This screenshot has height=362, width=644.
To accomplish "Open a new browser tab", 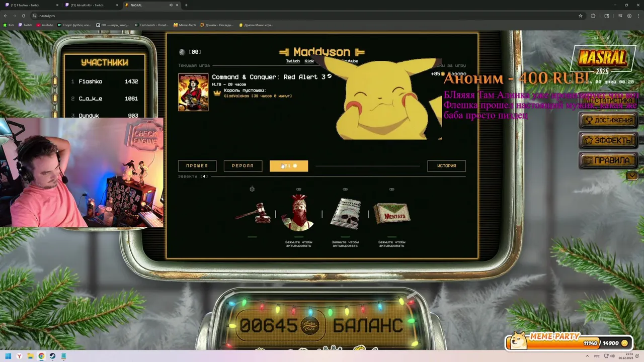I will [186, 5].
